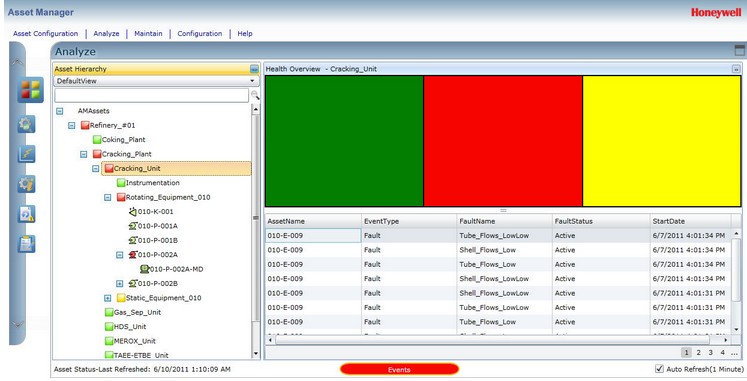Collapse the Asset Hierarchy panel button
Viewport: 747px width, 381px height.
254,69
